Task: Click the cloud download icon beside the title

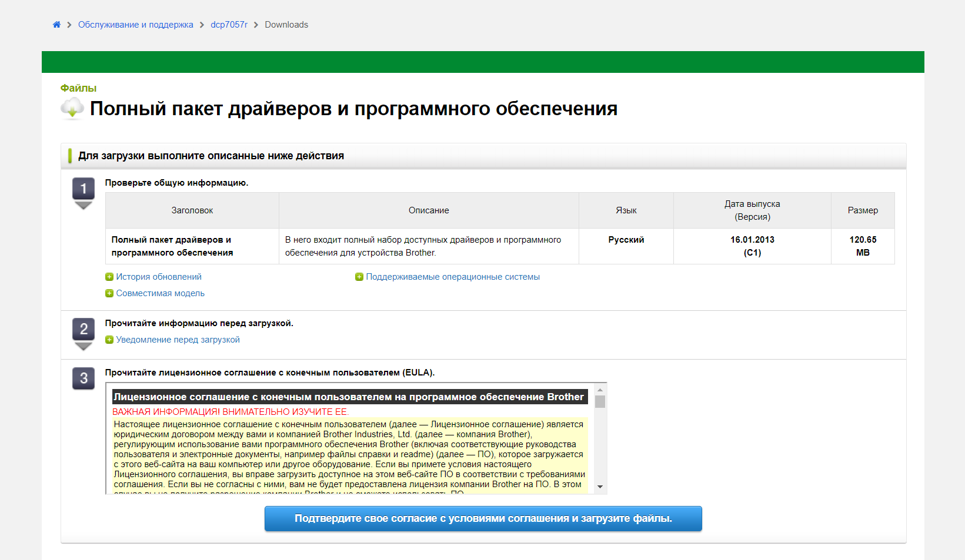Action: click(72, 109)
